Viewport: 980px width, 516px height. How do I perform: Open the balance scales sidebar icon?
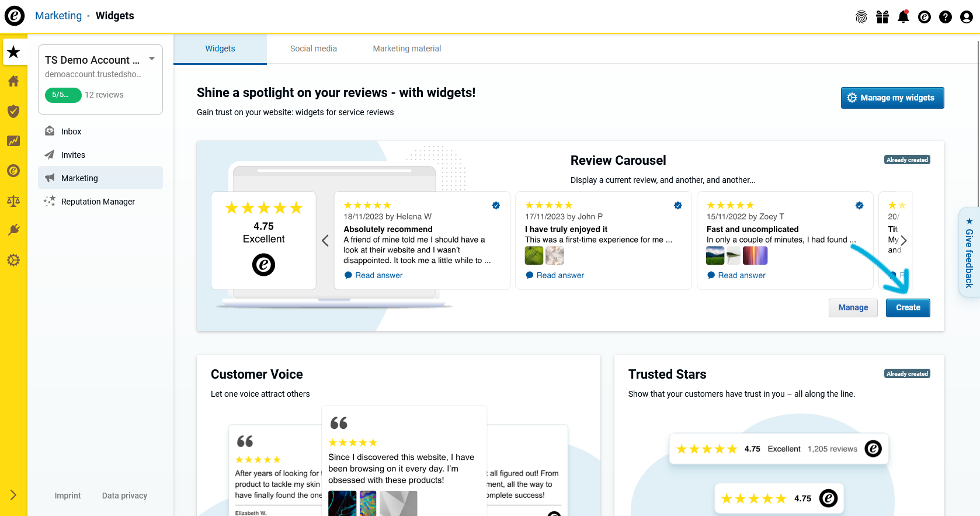(13, 201)
